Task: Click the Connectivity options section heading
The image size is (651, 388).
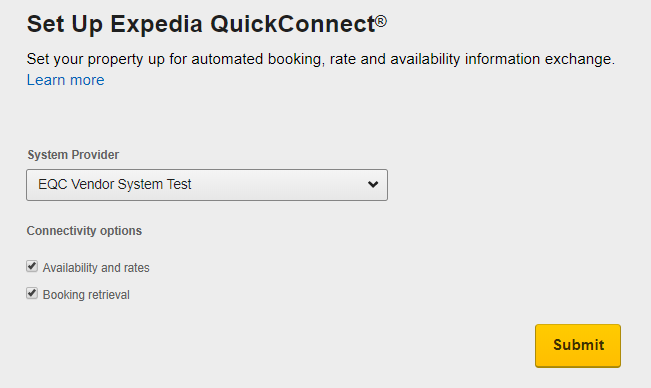Action: pos(84,231)
